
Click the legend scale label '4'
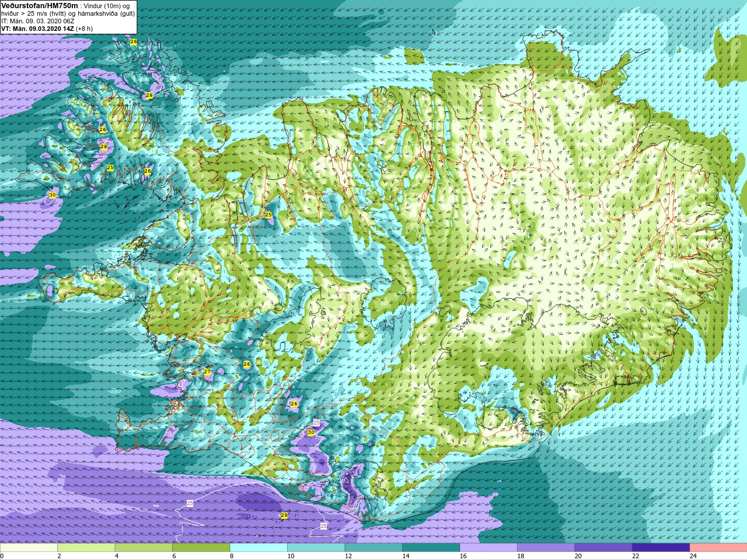(116, 556)
